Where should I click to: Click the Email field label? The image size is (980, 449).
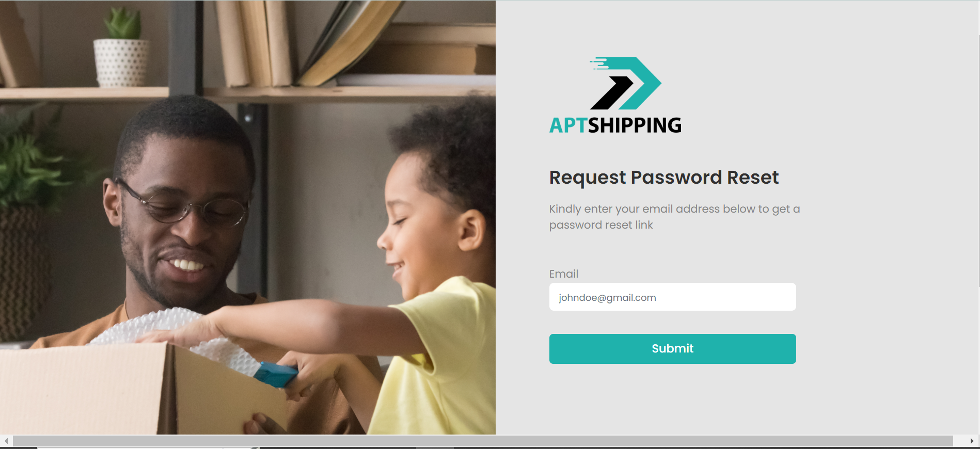(563, 274)
